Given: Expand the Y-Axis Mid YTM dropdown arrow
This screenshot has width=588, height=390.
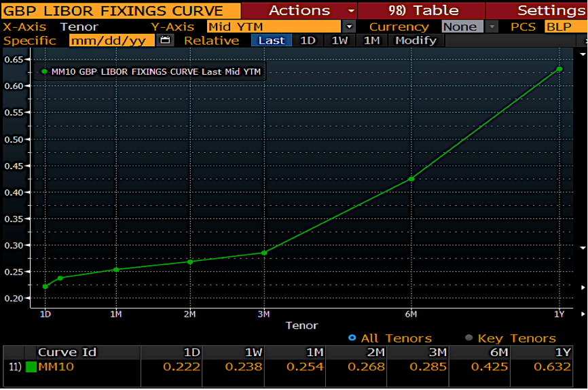Looking at the screenshot, I should 349,26.
